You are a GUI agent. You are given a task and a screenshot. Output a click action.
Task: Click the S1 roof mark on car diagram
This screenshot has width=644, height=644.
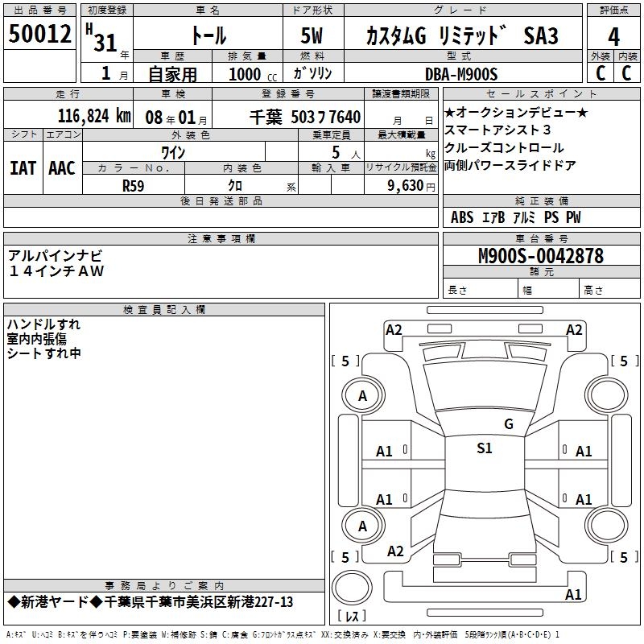coord(484,448)
